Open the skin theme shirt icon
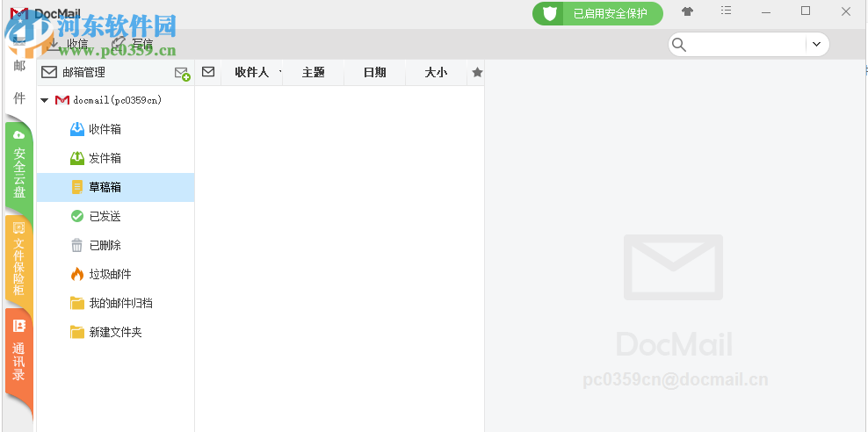The height and width of the screenshot is (432, 868). (688, 11)
